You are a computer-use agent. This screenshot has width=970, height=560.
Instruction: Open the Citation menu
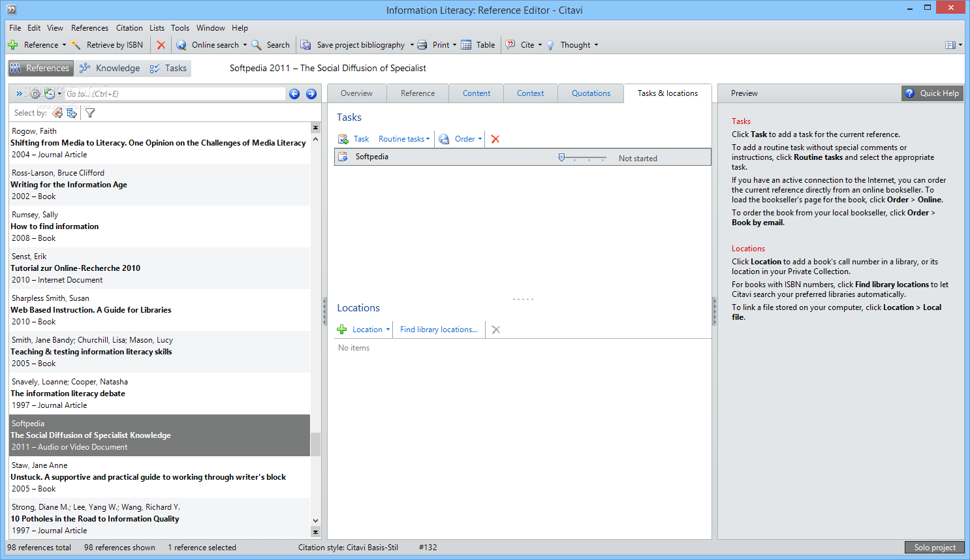click(129, 28)
